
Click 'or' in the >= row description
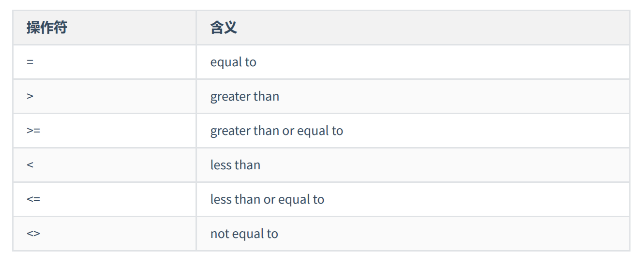[288, 132]
